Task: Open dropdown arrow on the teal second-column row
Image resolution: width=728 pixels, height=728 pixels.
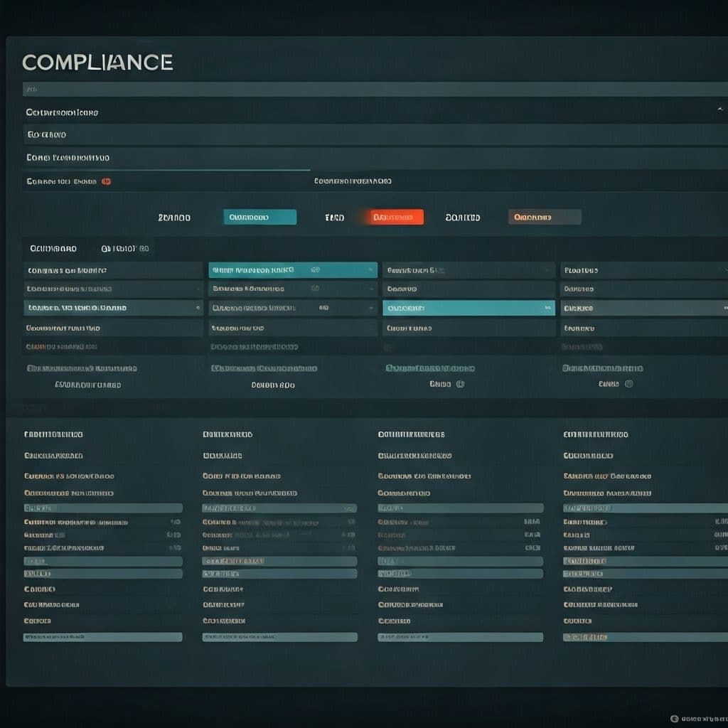Action: 370,270
